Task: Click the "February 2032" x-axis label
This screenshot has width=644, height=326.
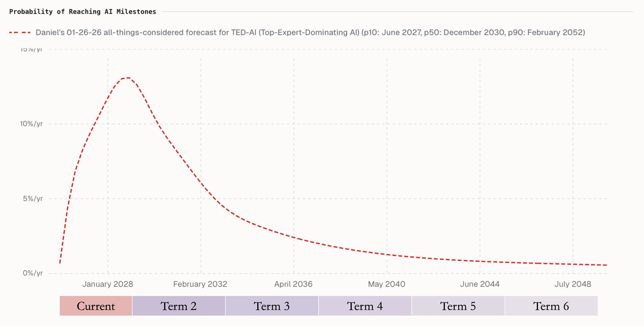Action: [200, 284]
